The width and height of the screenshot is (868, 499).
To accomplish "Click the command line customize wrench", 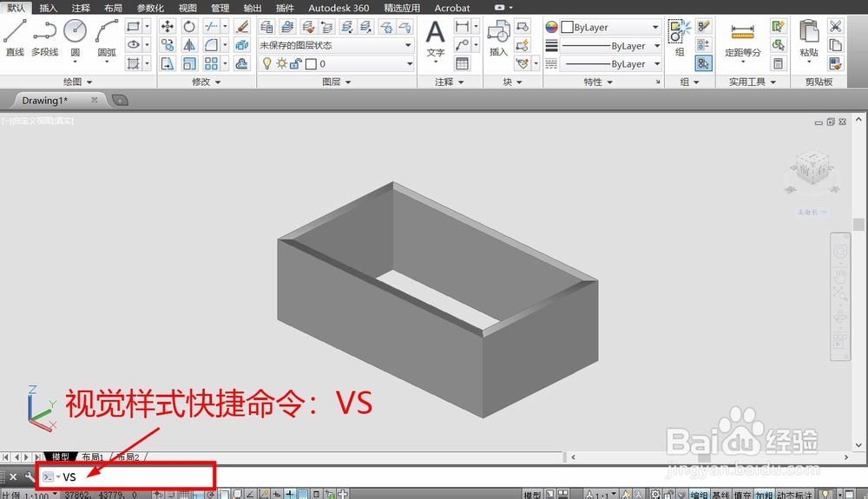I will tap(30, 476).
